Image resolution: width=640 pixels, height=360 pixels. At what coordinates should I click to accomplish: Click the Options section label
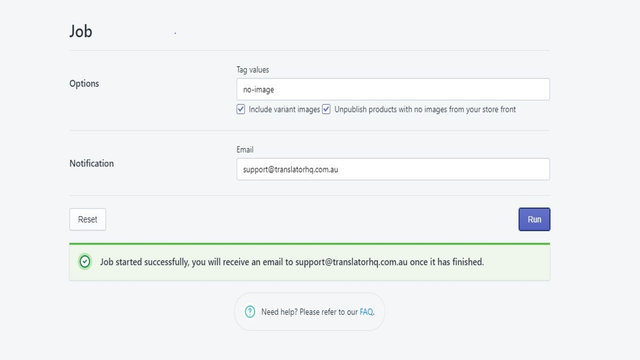84,84
